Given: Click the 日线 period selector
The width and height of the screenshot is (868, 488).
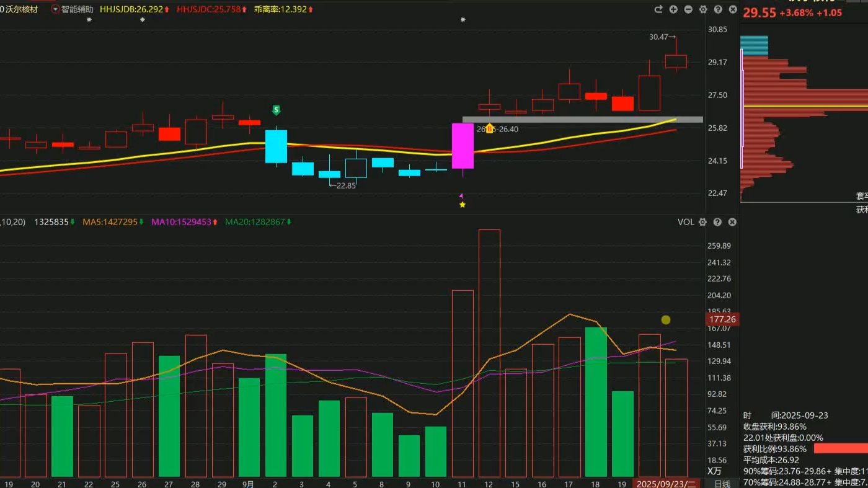Looking at the screenshot, I should 722,483.
